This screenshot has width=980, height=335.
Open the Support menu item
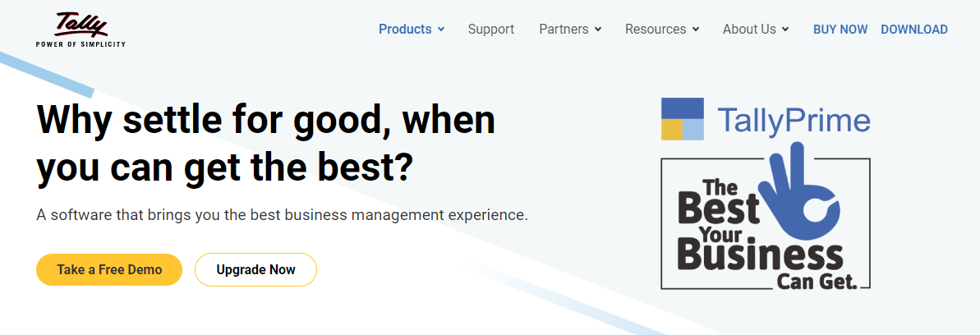point(491,30)
